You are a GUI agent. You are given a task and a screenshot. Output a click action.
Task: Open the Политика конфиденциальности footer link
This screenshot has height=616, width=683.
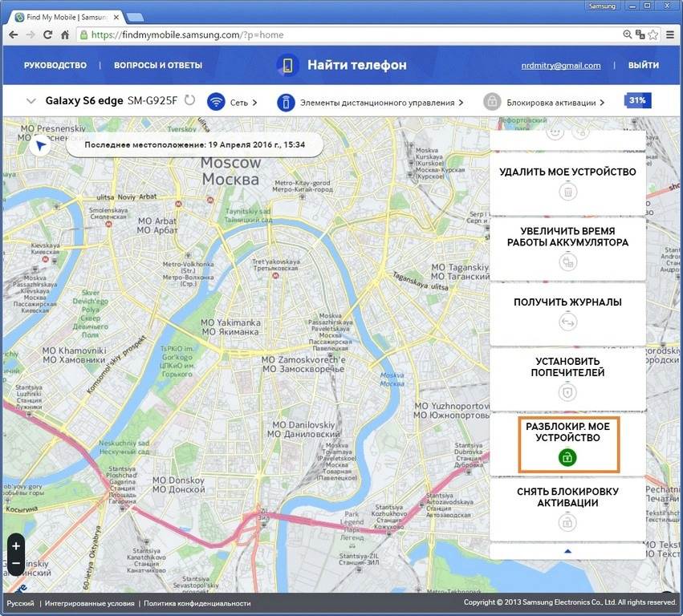[x=197, y=603]
